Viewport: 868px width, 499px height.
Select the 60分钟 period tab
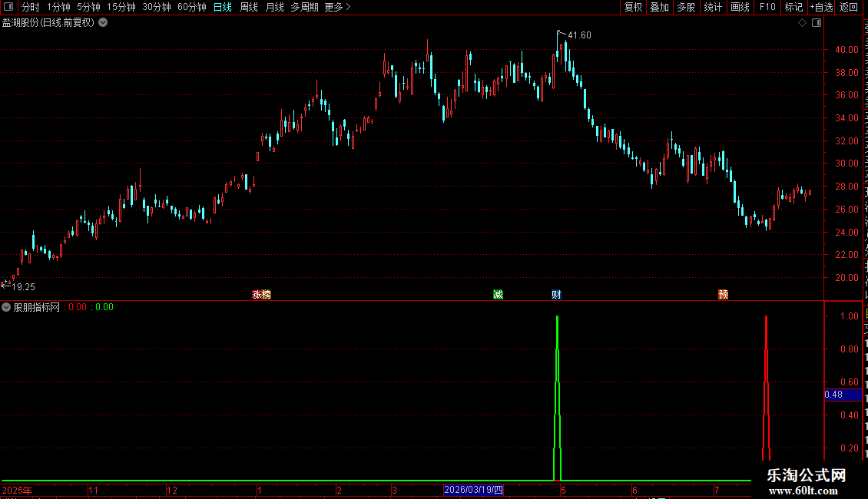coord(192,7)
